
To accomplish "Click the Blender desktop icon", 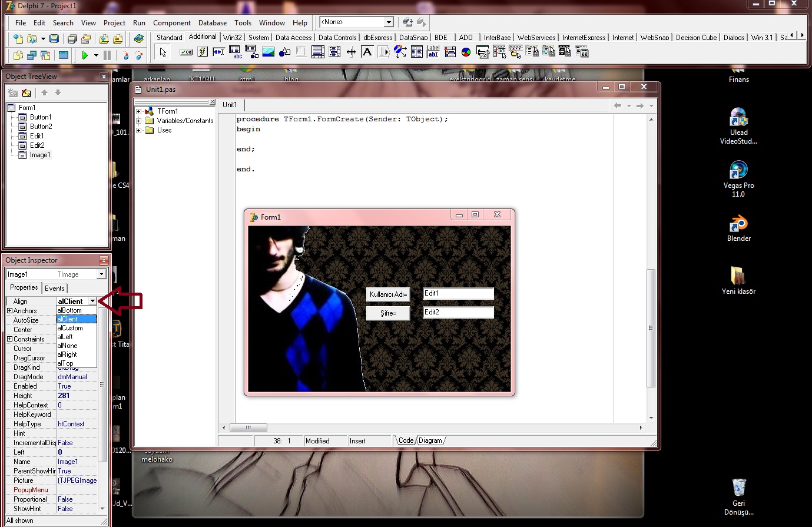I will [738, 229].
